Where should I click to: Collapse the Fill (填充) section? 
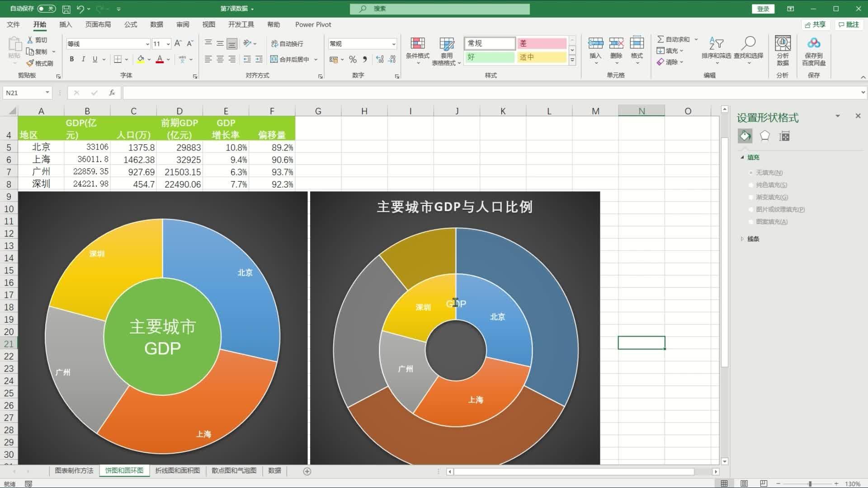click(x=742, y=157)
